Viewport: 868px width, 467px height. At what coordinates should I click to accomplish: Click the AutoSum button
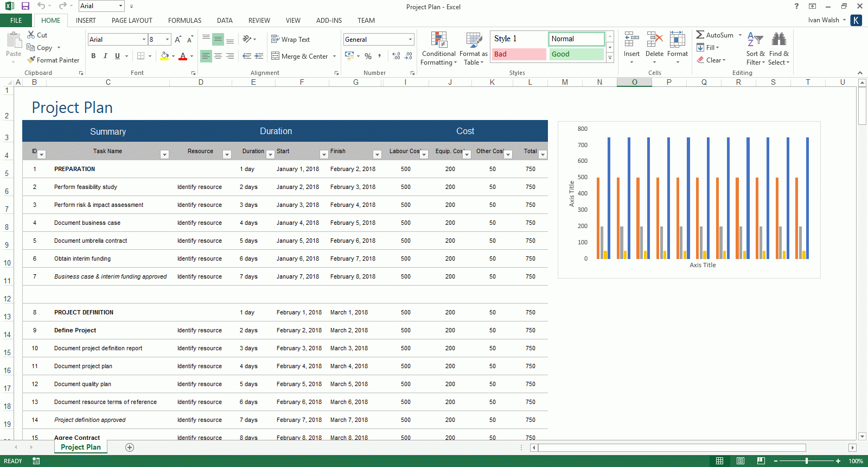coord(714,35)
